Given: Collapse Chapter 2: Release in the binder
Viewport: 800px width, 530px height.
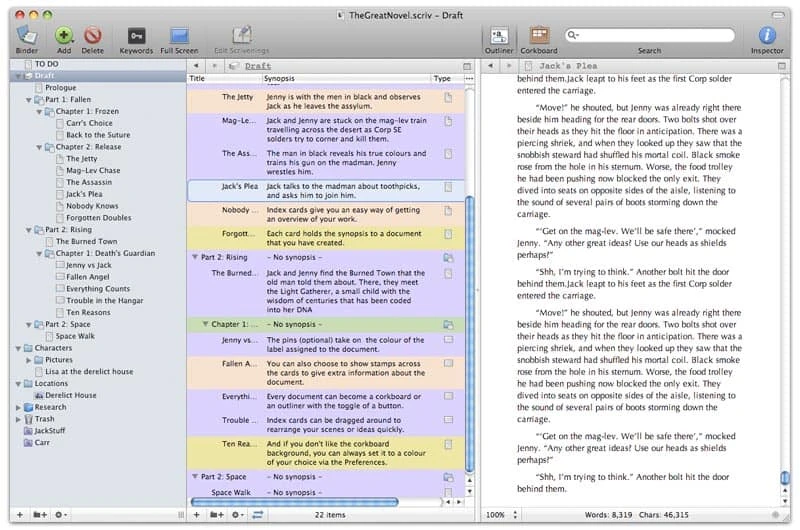Looking at the screenshot, I should point(39,147).
